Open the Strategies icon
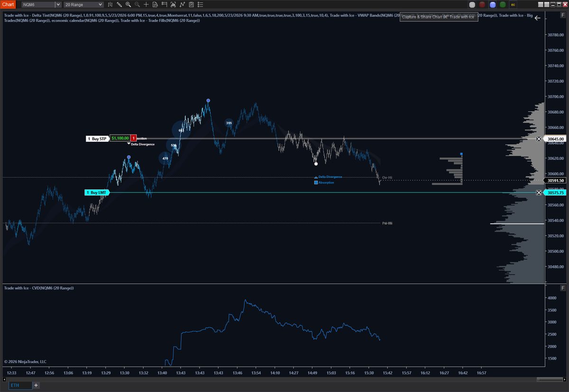569x392 pixels. tap(183, 4)
